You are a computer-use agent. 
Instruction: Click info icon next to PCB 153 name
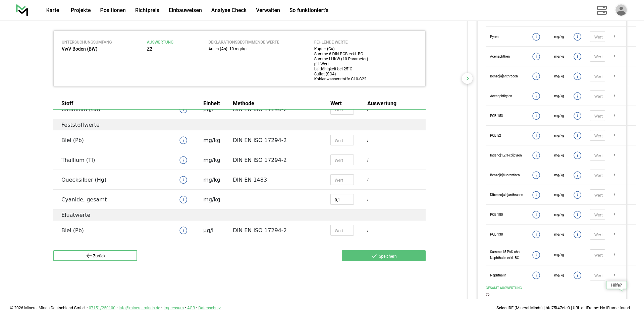pos(536,116)
